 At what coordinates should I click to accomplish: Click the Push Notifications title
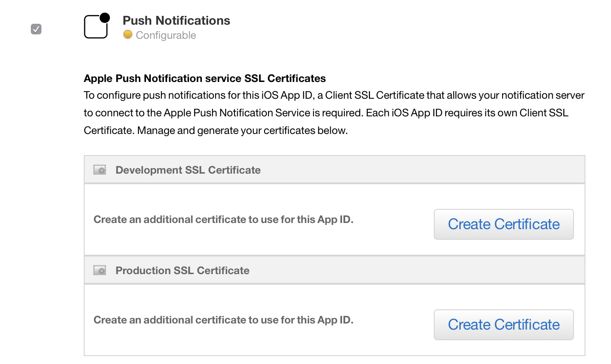[x=176, y=21]
